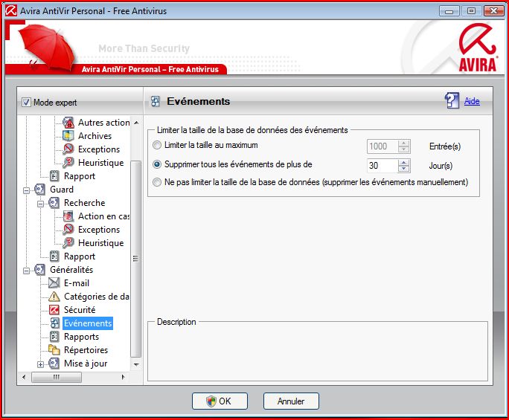The height and width of the screenshot is (420, 509).
Task: Click the Sécurité red icon
Action: pos(54,310)
